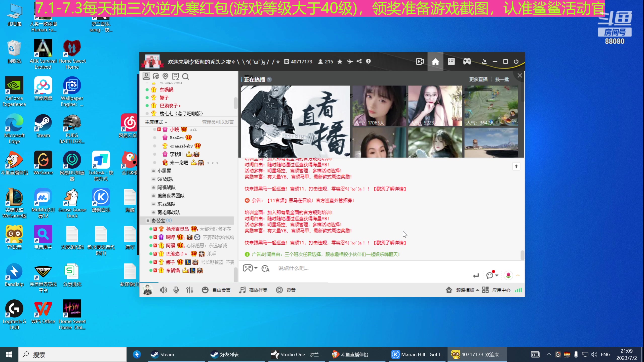Mute the speaker in bottom toolbar
This screenshot has width=644, height=362.
[163, 290]
